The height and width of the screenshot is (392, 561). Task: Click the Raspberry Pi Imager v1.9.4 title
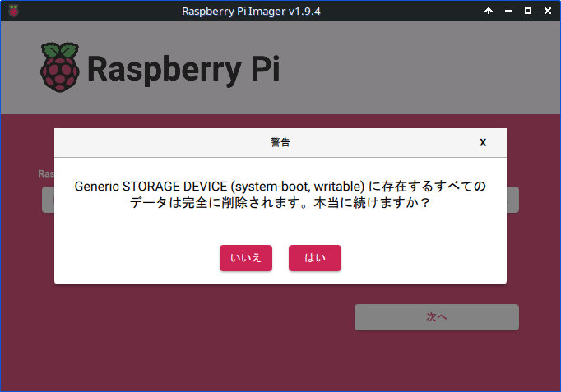[251, 11]
